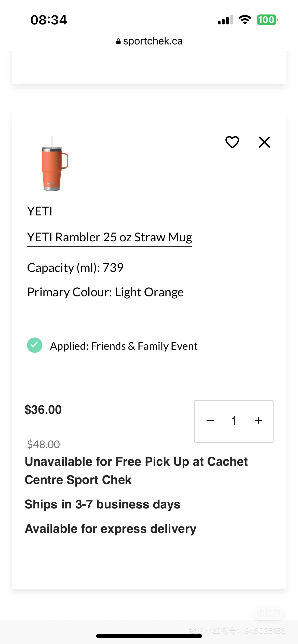
Task: Tap the home indicator bar at bottom
Action: click(x=149, y=636)
